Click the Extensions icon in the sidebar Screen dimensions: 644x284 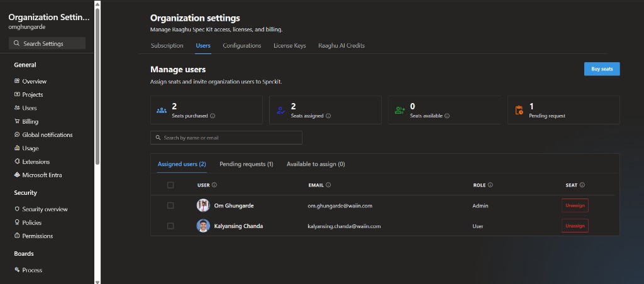click(17, 161)
